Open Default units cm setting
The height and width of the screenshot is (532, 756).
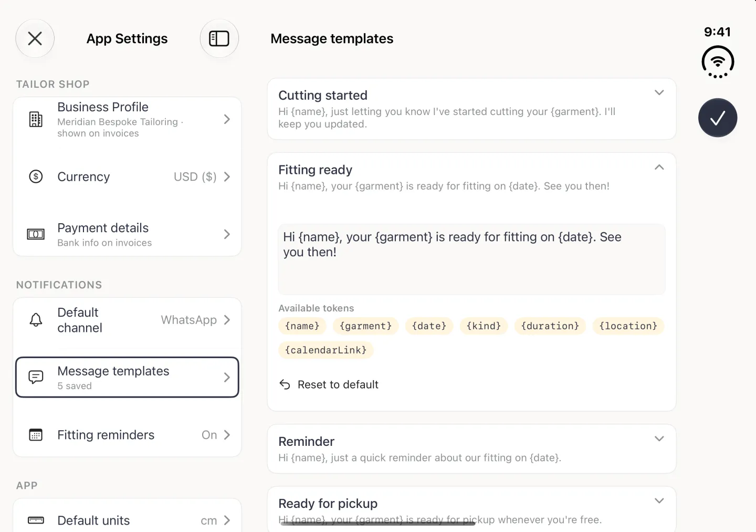click(209, 520)
